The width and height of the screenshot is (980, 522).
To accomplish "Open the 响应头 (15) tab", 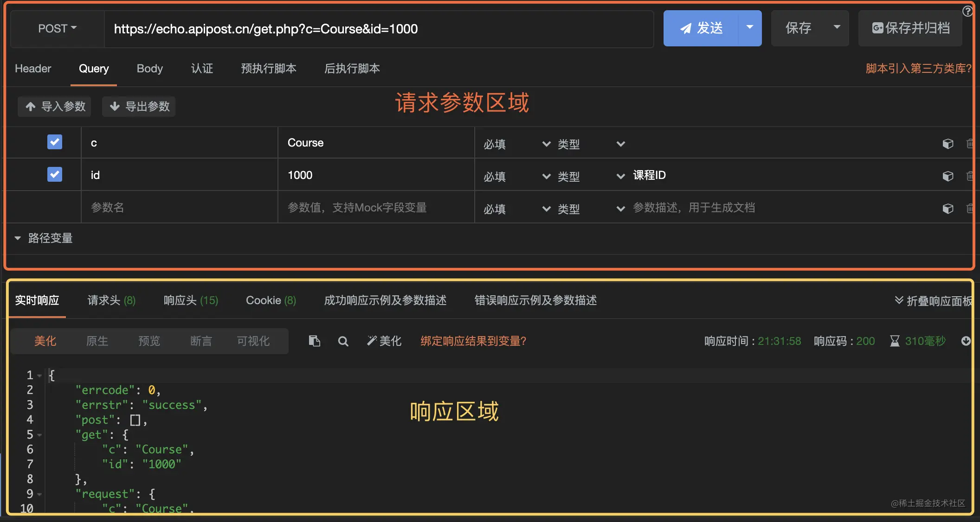I will coord(190,300).
